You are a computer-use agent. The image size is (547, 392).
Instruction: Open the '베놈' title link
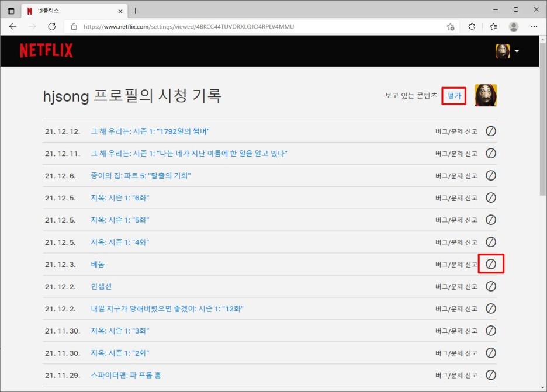[x=98, y=265]
